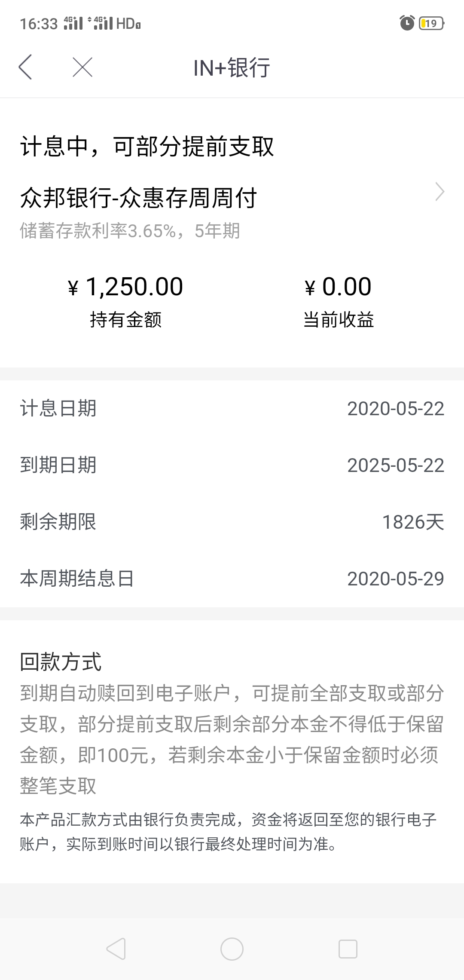Select the 剩余期限 1826天 row
This screenshot has width=464, height=980.
(232, 522)
